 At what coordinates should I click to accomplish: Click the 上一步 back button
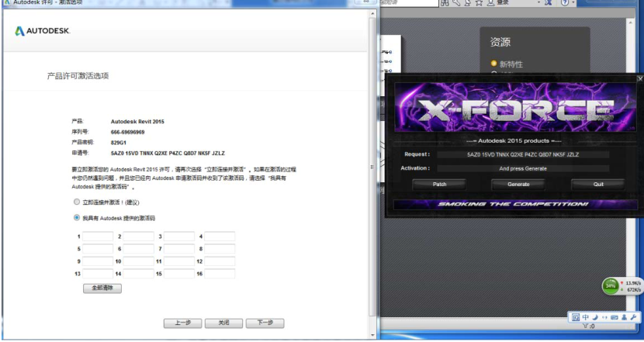coord(183,323)
